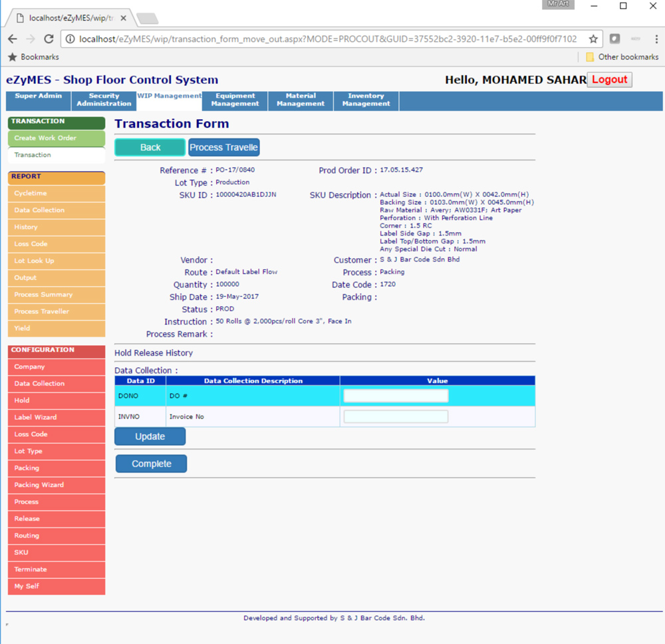
Task: Go to Security Administration tab
Action: pyautogui.click(x=104, y=100)
